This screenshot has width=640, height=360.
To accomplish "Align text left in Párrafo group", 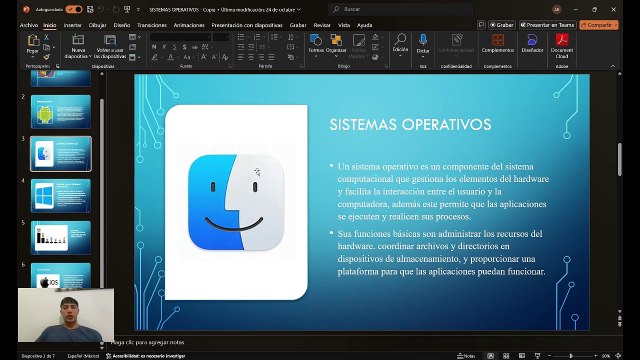I will coord(241,58).
